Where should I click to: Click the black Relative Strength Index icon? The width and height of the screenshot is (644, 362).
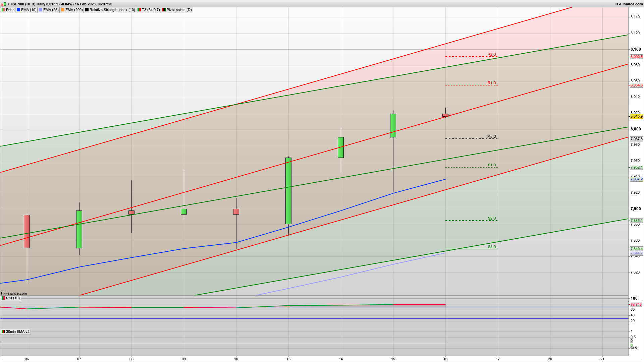click(87, 10)
